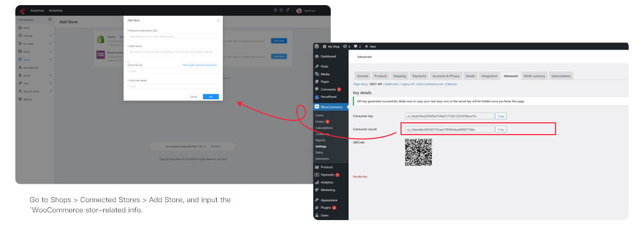Viewport: 644px width, 238px height.
Task: Select the WooCommerce consumer key text box
Action: coord(450,116)
